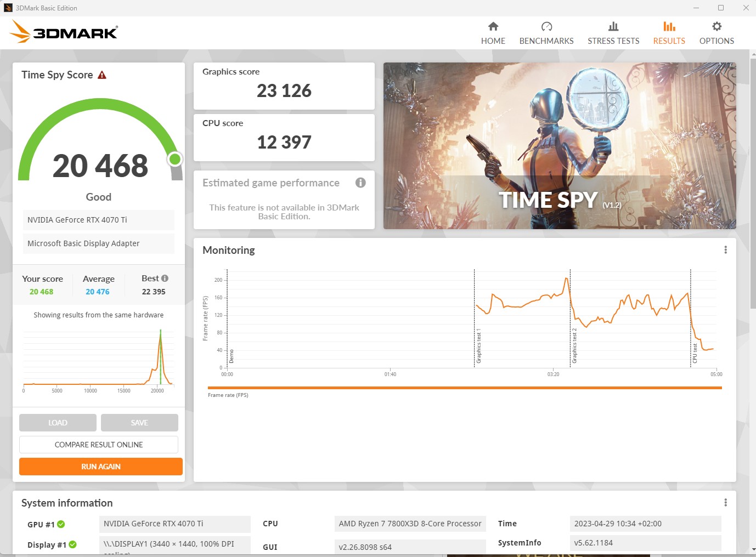This screenshot has height=557, width=756.
Task: Click the green check next to Display #1
Action: 73,544
